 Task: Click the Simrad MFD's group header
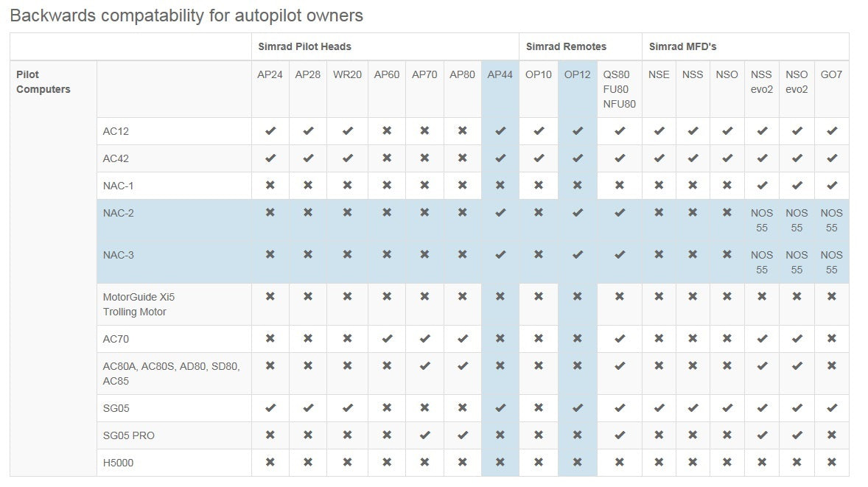coord(683,46)
